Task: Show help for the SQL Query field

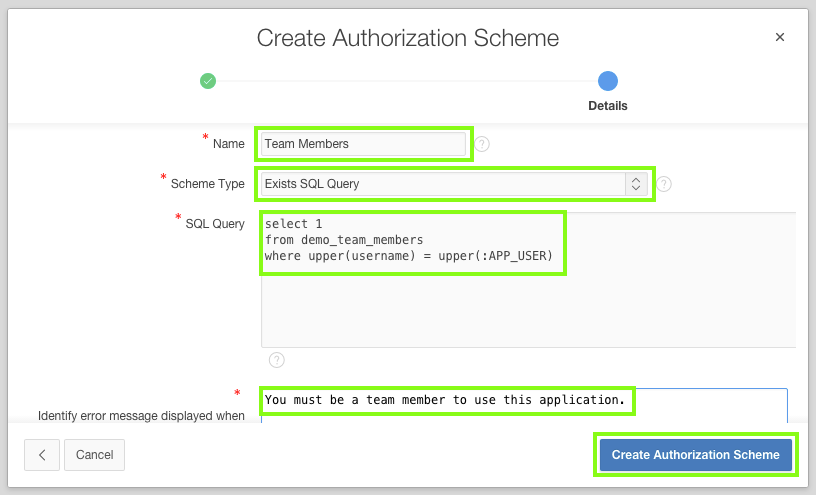Action: [x=277, y=360]
